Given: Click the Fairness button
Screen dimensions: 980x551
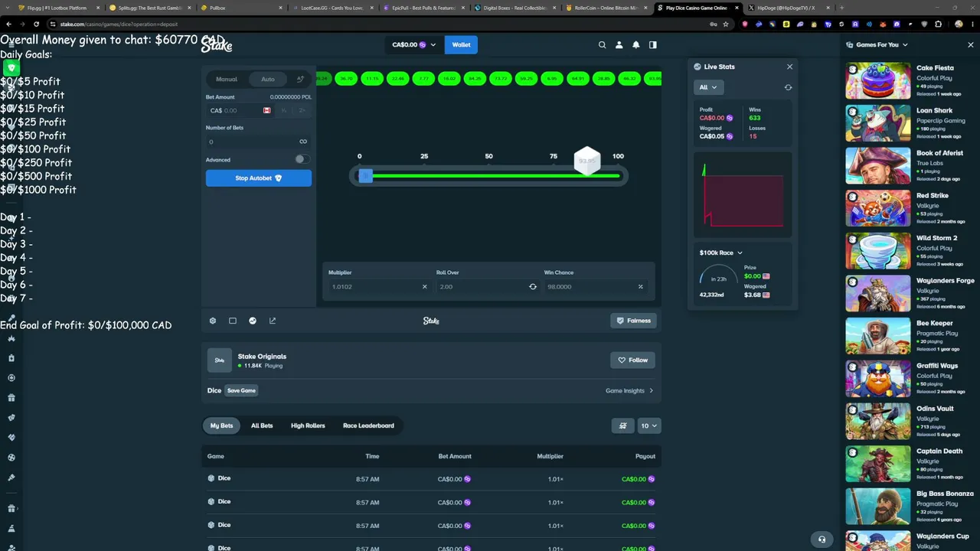Looking at the screenshot, I should click(633, 321).
